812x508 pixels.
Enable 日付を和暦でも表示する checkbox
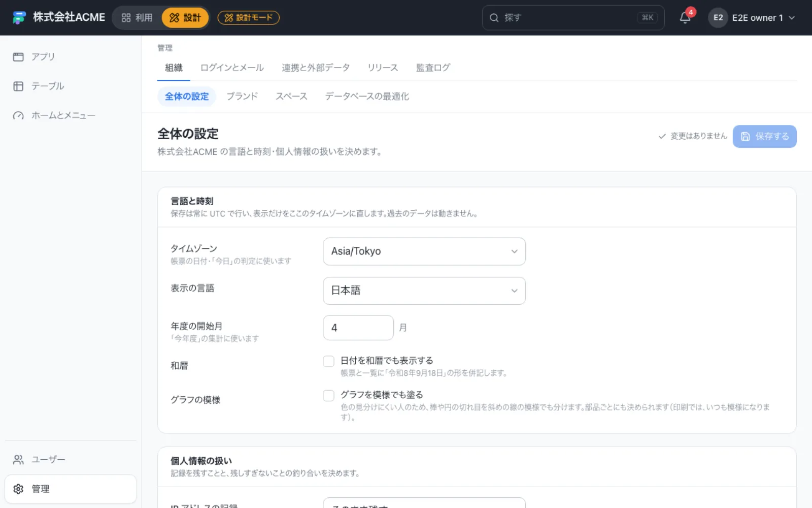click(329, 361)
